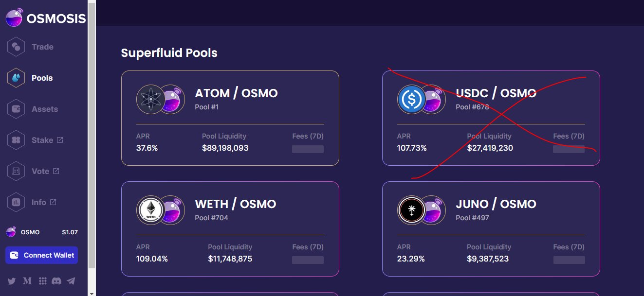Screen dimensions: 644x296
Task: Click the USDC token icon thumbnail
Action: coord(412,100)
